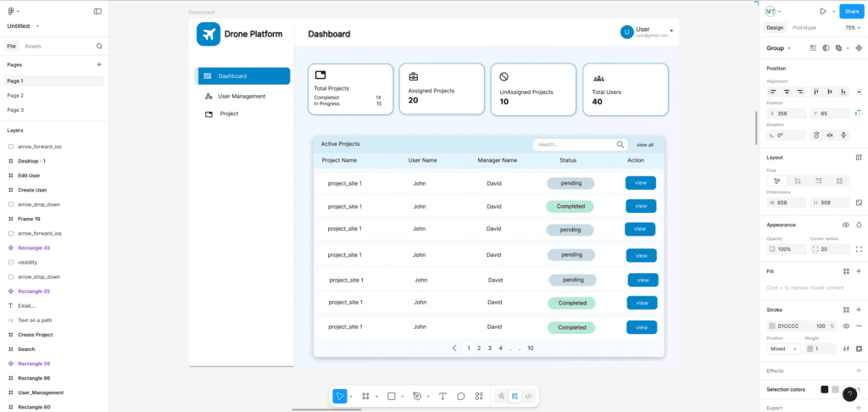Open the 75% zoom dropdown
868x412 pixels.
[x=853, y=28]
